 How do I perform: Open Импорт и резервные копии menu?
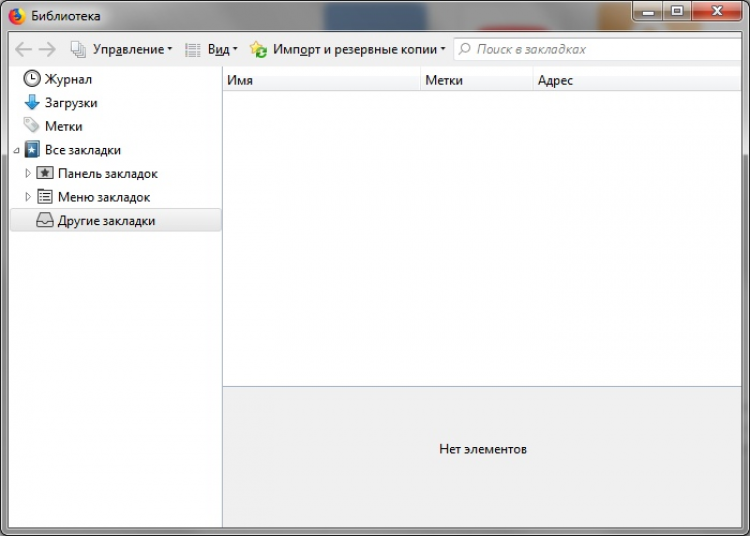click(x=348, y=49)
